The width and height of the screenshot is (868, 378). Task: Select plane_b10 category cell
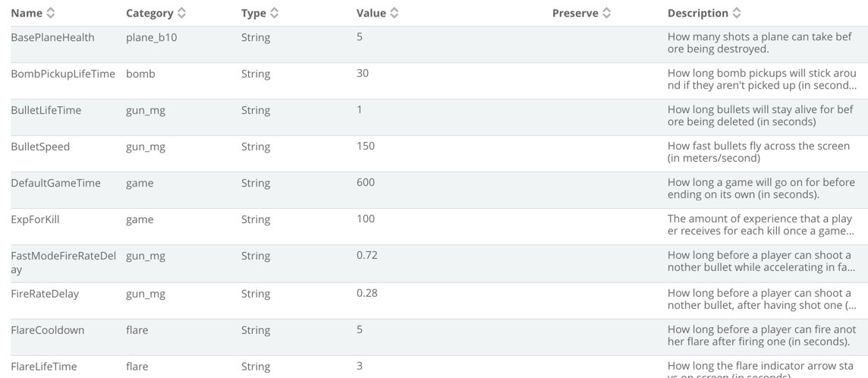[152, 38]
